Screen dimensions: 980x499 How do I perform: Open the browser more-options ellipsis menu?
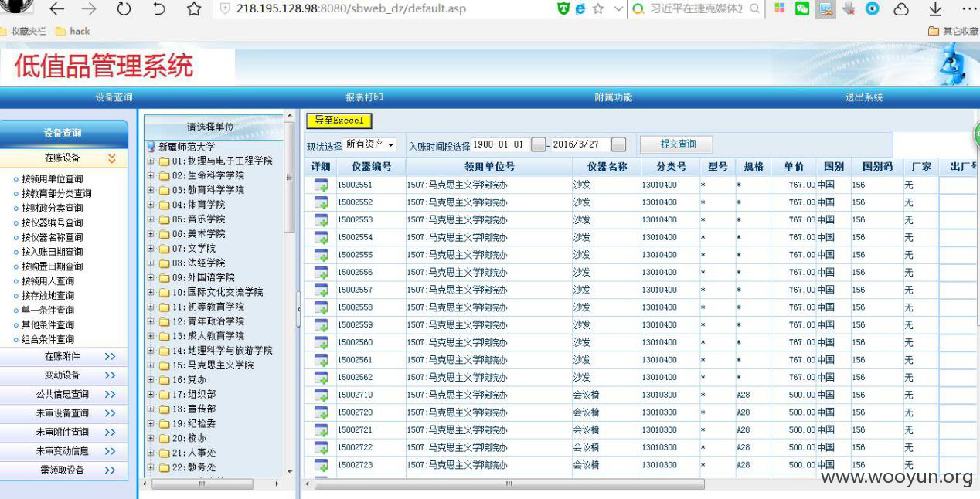(969, 9)
